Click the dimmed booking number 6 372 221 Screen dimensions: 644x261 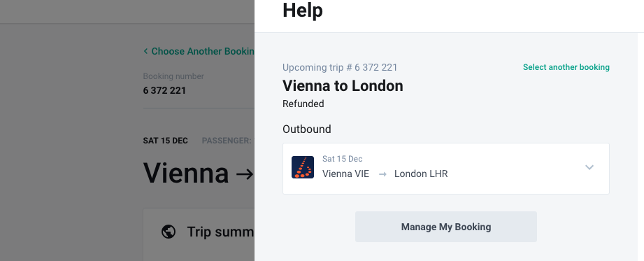point(164,90)
